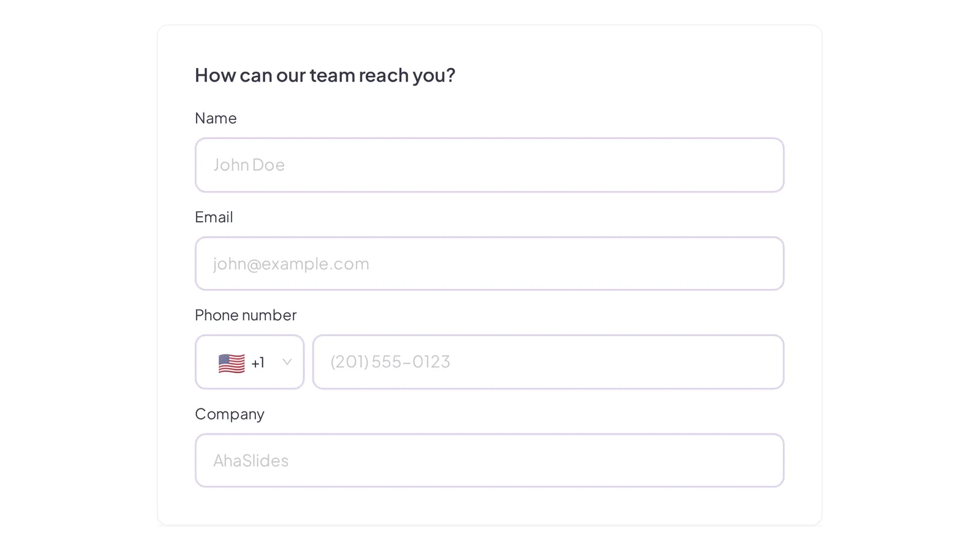
Task: Click the "AhaSlides" placeholder text
Action: [x=251, y=460]
